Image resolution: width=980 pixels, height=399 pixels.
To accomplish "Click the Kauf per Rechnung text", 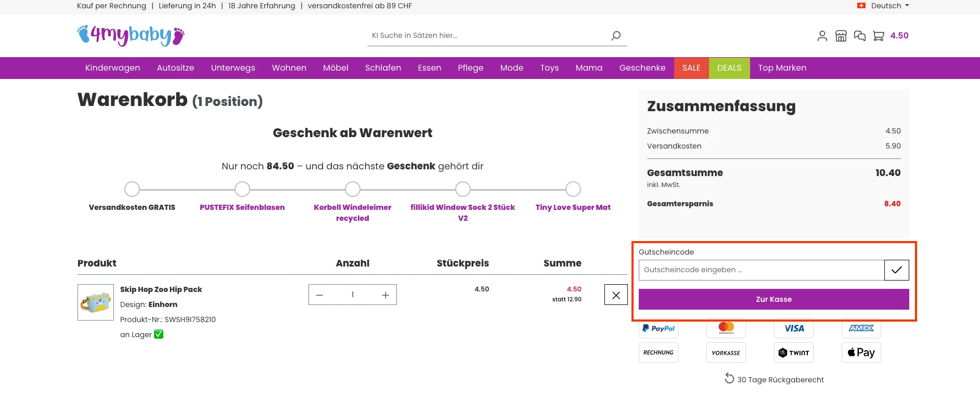I will point(112,6).
